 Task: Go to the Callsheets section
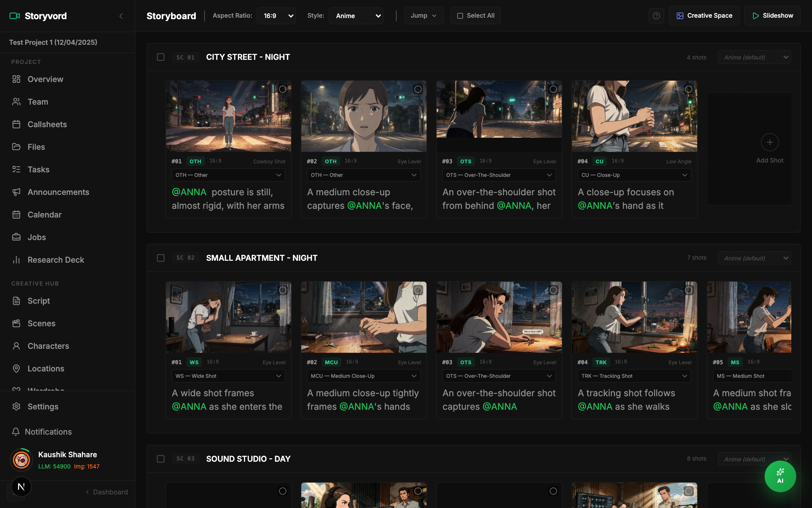click(x=47, y=124)
